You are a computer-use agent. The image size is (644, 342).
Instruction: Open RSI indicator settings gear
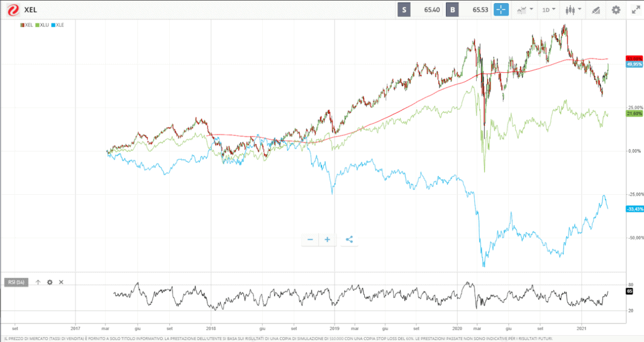[50, 282]
